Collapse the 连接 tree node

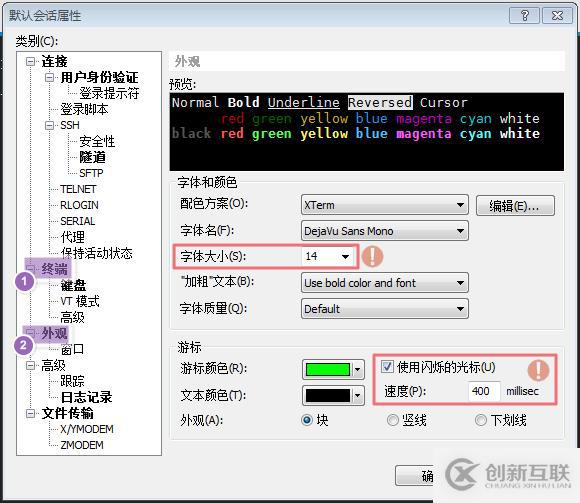(30, 61)
